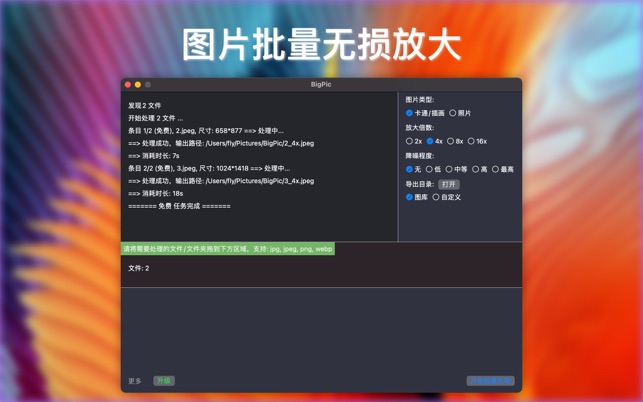Select 自定义 export directory option
The width and height of the screenshot is (643, 402).
(x=436, y=197)
